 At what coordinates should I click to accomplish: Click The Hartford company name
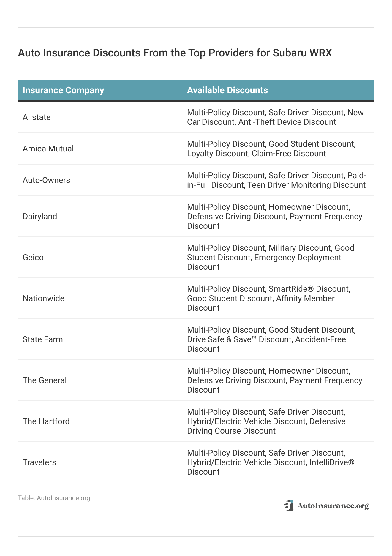click(46, 421)
